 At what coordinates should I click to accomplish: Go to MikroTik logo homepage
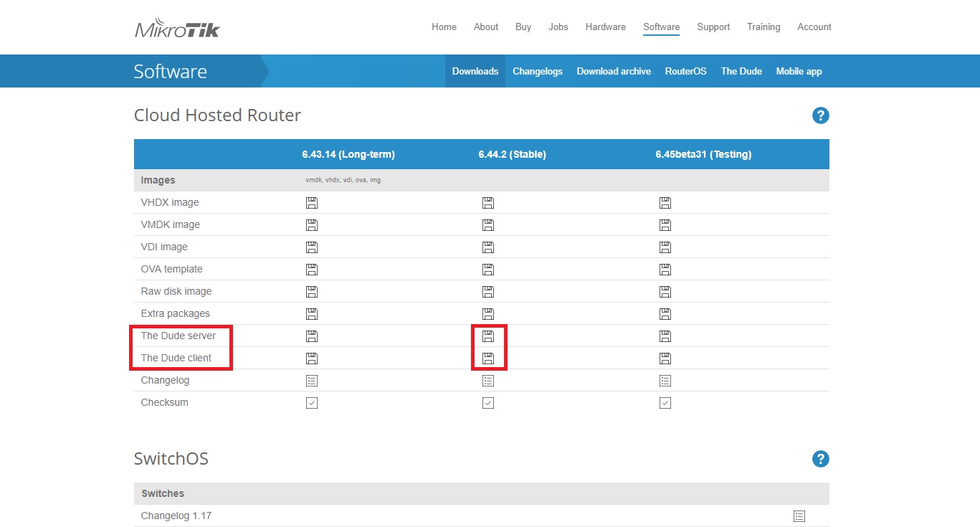177,28
